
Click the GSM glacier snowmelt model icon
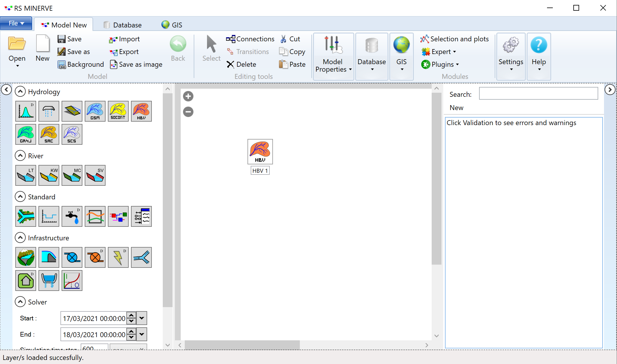(95, 111)
